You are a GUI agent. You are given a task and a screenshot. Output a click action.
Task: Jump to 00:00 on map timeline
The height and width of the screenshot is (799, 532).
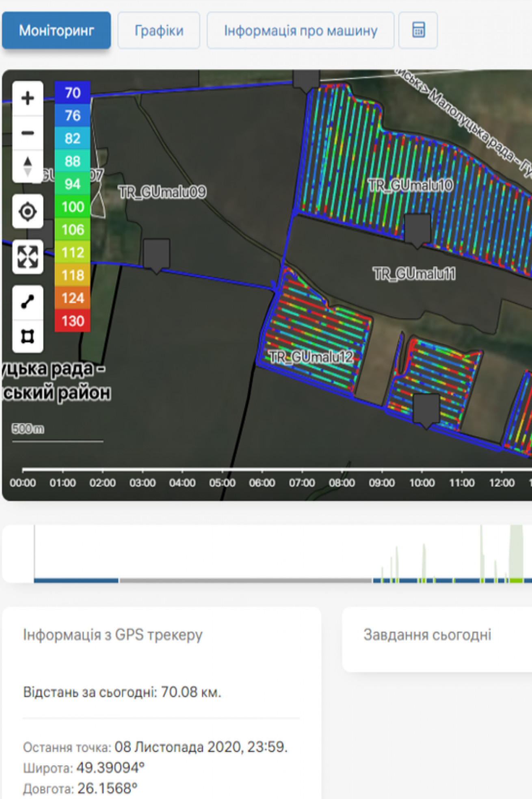coord(23,482)
